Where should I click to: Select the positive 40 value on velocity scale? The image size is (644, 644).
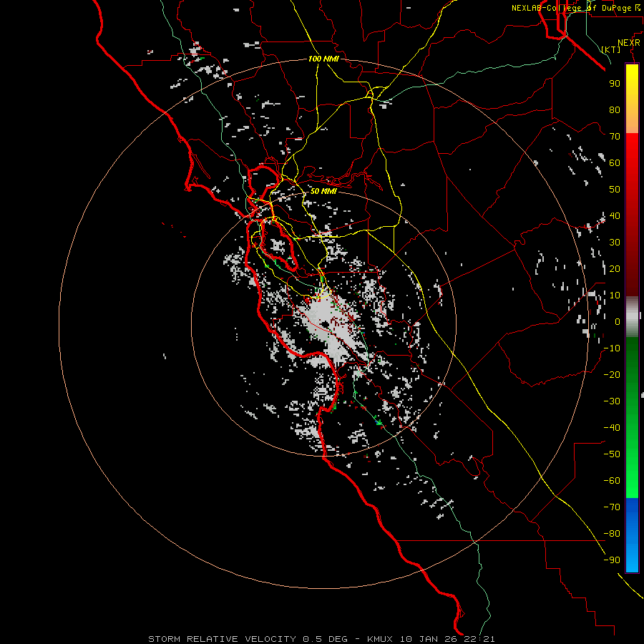tap(615, 216)
